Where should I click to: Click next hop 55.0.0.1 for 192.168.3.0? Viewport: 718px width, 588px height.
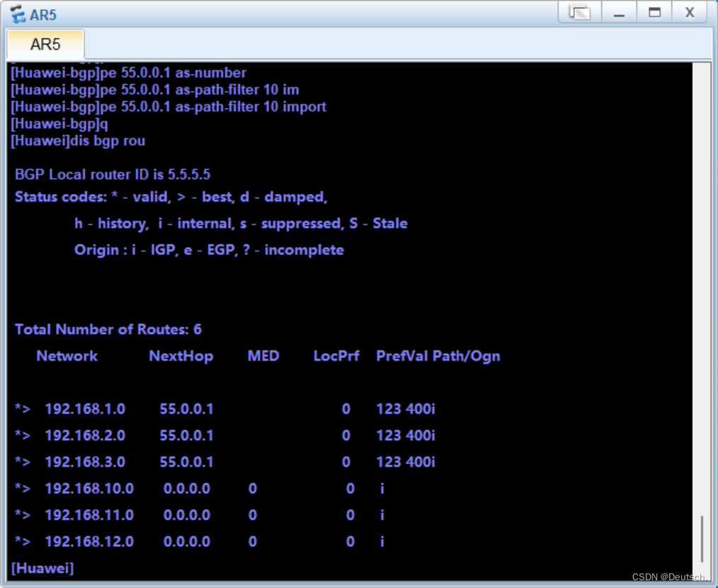coord(186,462)
